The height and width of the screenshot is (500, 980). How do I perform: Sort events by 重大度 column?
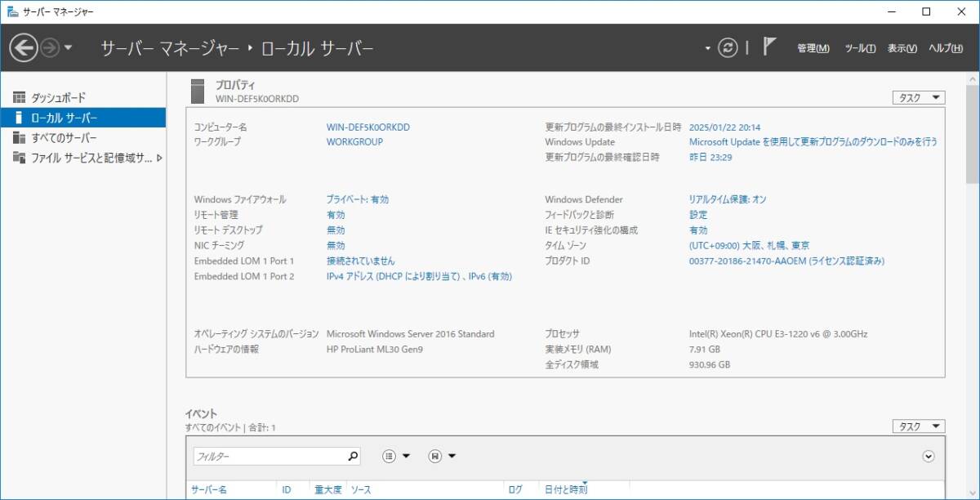(327, 489)
